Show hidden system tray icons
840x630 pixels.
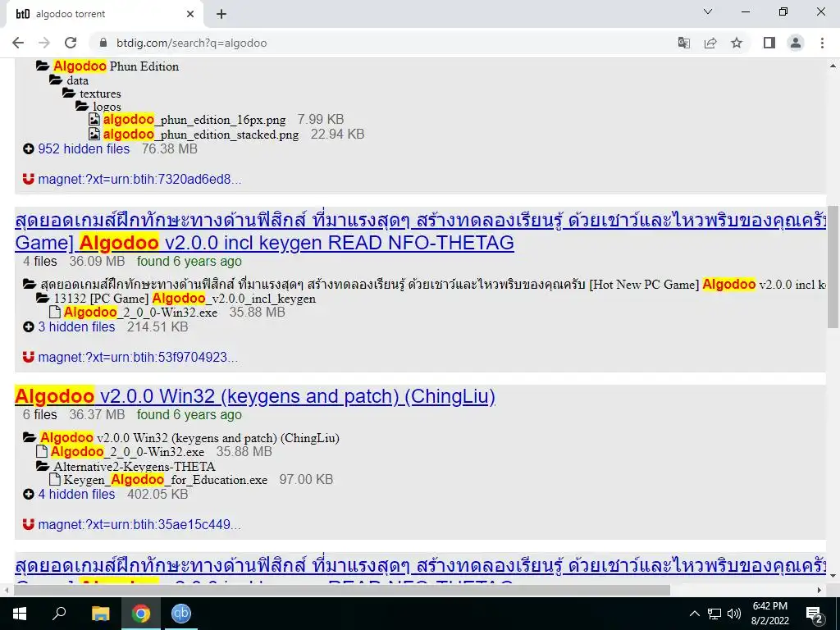point(694,614)
